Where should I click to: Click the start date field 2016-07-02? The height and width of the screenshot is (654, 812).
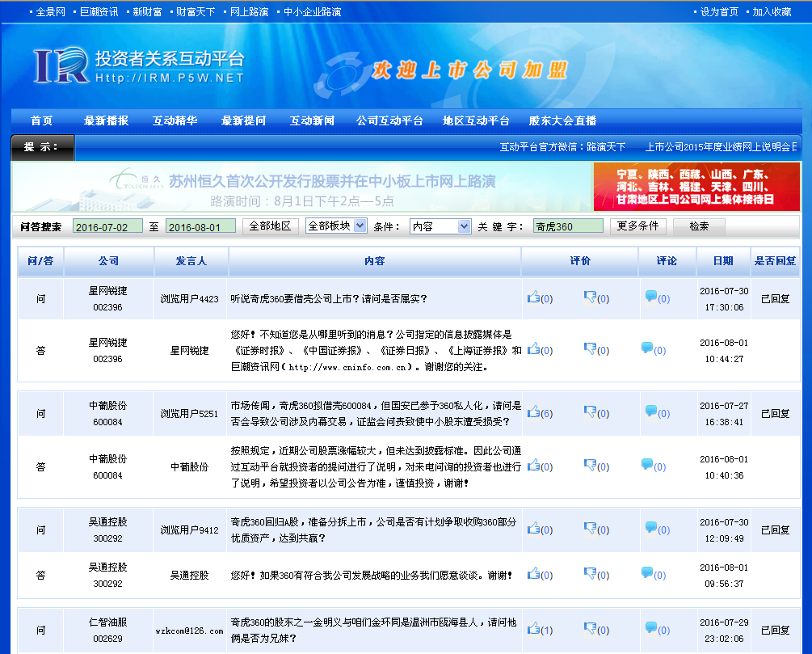click(107, 227)
